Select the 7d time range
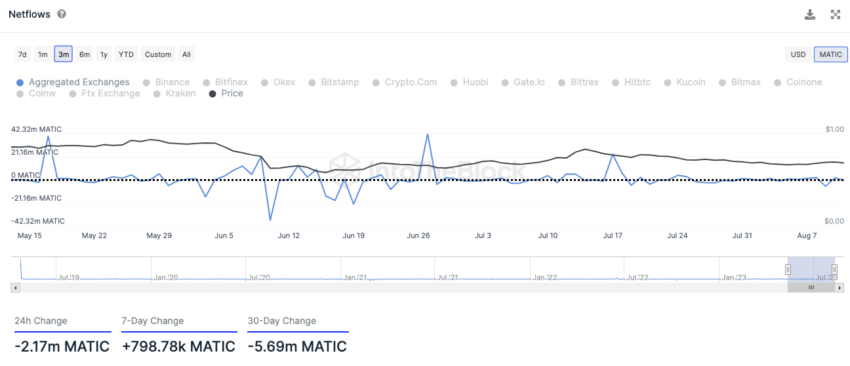Screen dimensions: 850x366 tap(22, 54)
